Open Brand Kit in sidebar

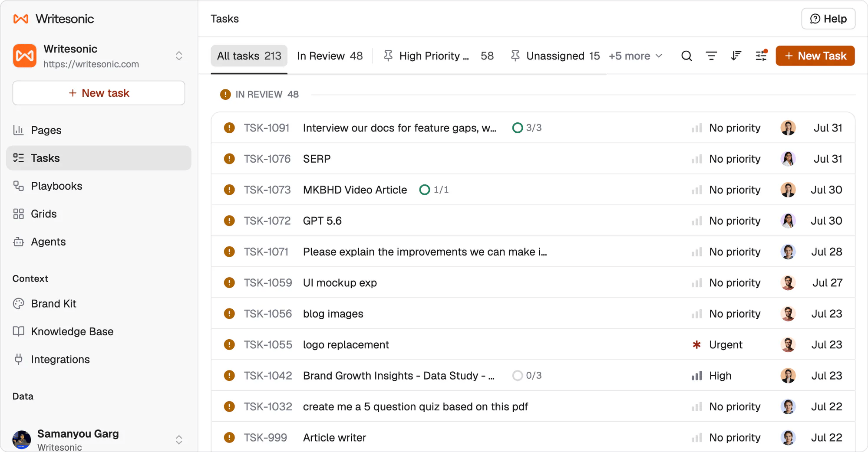coord(99,304)
